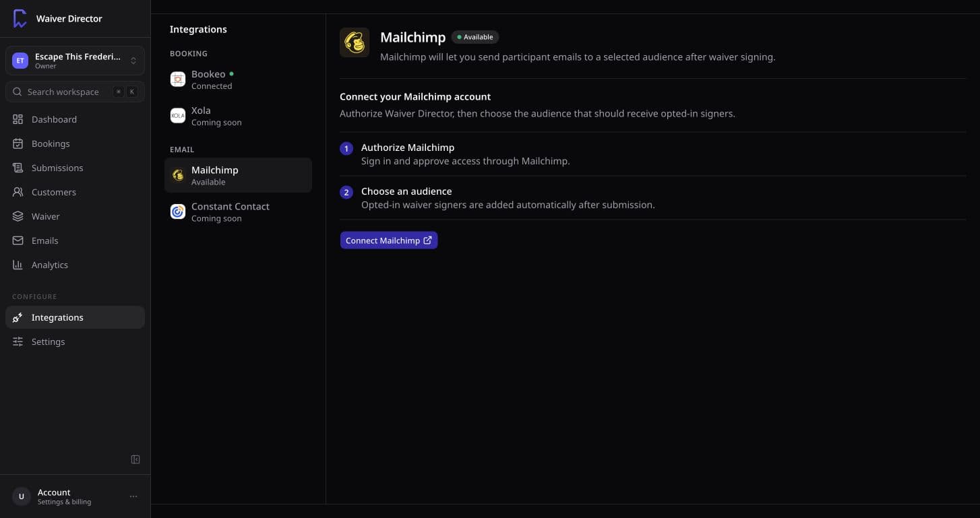Viewport: 980px width, 518px height.
Task: Click the U account avatar
Action: 21,496
